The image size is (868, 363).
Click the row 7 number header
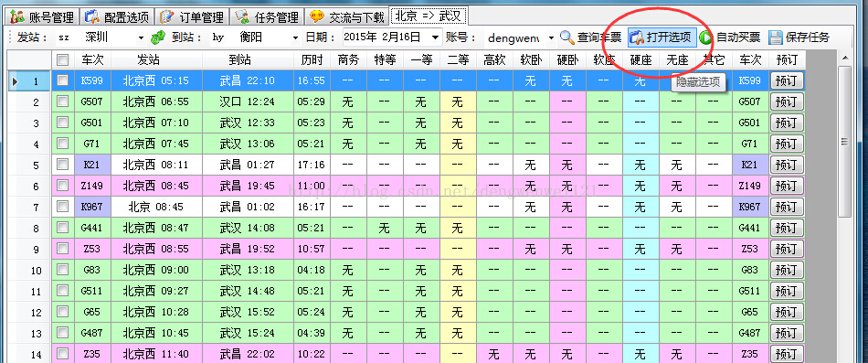click(29, 208)
